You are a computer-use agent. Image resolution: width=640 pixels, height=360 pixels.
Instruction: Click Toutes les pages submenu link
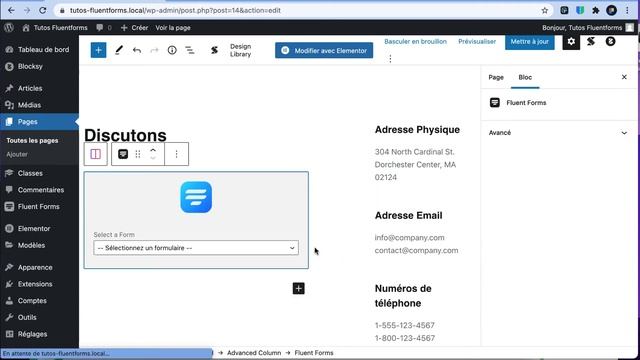tap(32, 140)
